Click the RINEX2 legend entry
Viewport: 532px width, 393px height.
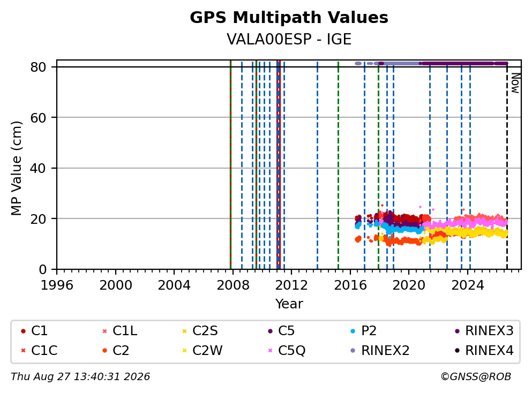point(380,351)
